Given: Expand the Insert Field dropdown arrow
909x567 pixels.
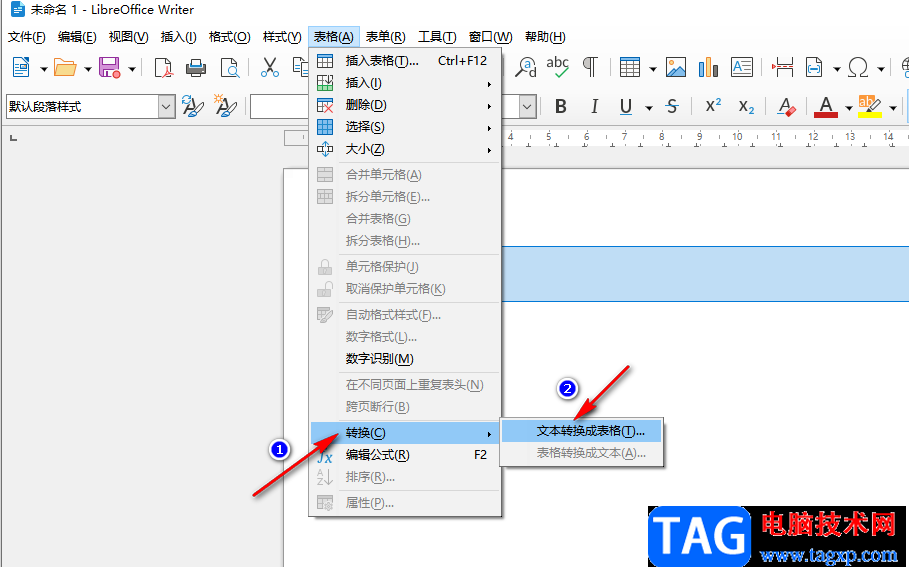Looking at the screenshot, I should pyautogui.click(x=837, y=69).
